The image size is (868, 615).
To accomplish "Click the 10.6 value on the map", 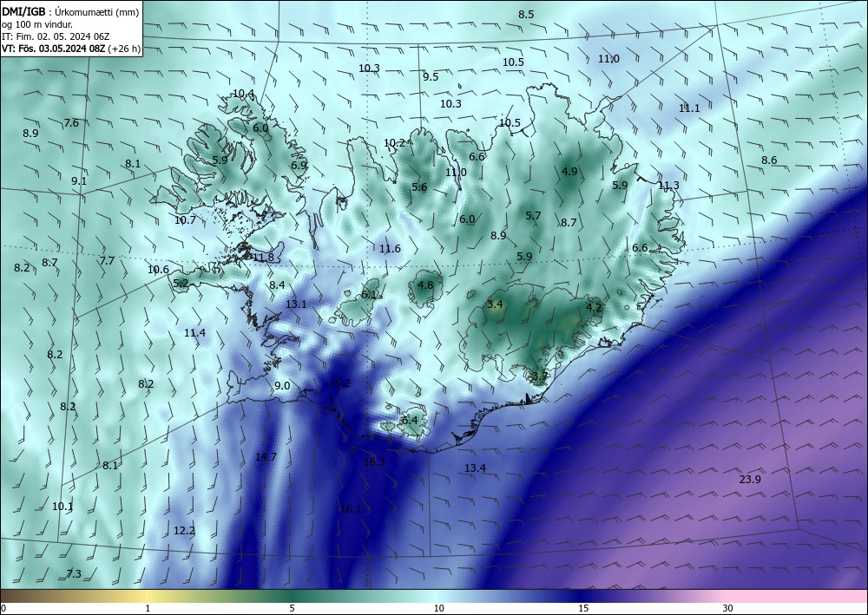I will pyautogui.click(x=158, y=270).
